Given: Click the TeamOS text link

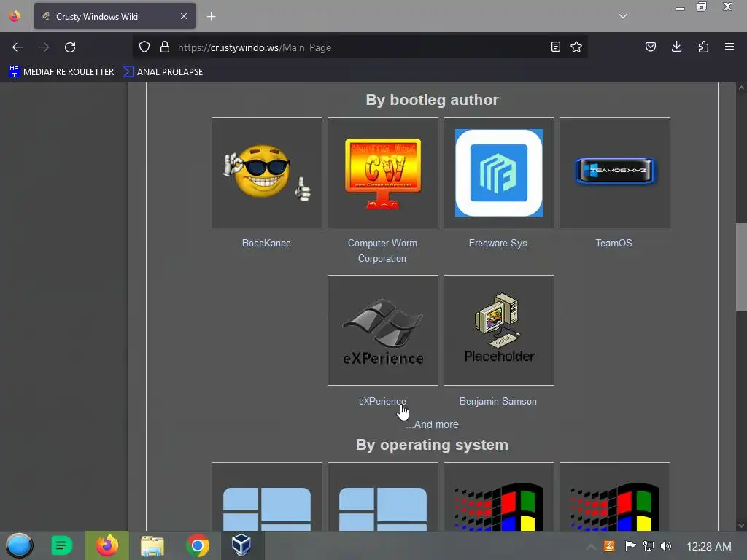Looking at the screenshot, I should [614, 244].
